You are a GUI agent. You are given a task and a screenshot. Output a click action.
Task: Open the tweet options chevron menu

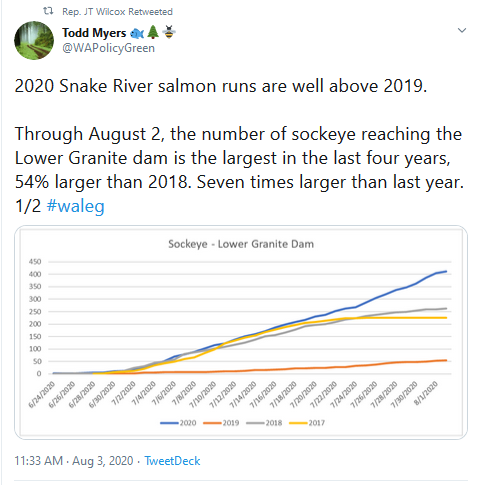point(462,31)
